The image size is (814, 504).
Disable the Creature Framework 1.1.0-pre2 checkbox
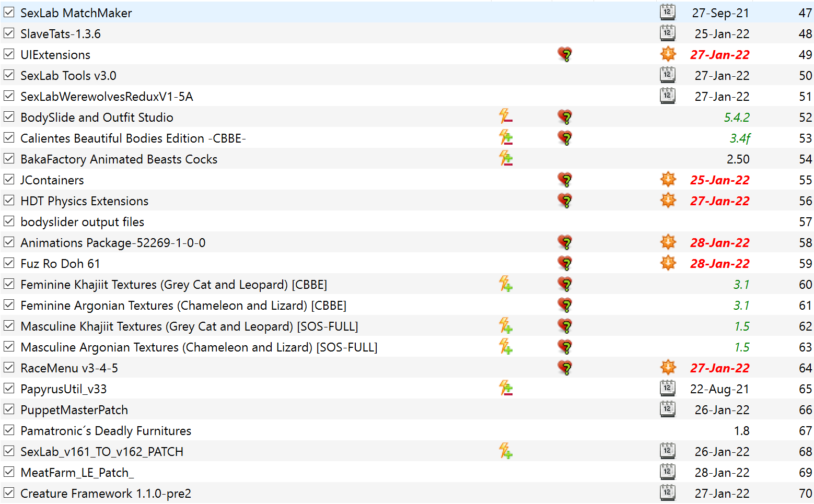(x=9, y=493)
